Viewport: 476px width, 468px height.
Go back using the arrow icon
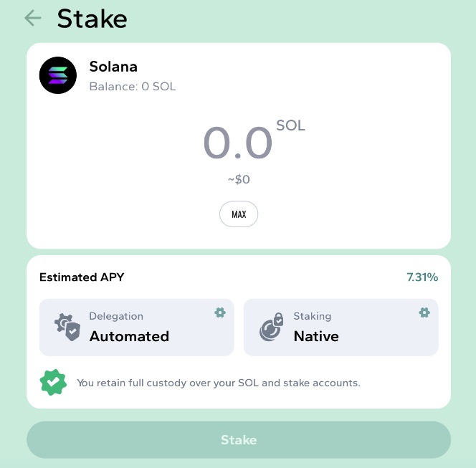point(32,18)
